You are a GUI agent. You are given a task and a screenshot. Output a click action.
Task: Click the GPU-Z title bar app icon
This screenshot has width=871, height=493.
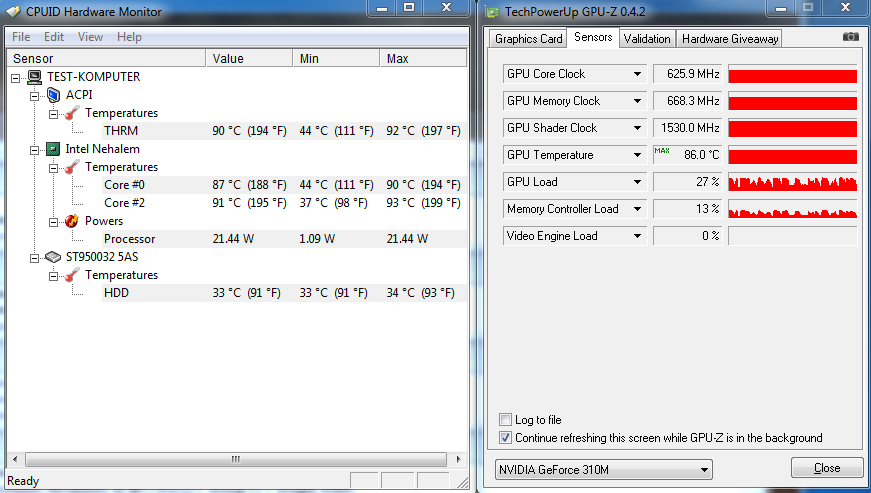click(492, 12)
